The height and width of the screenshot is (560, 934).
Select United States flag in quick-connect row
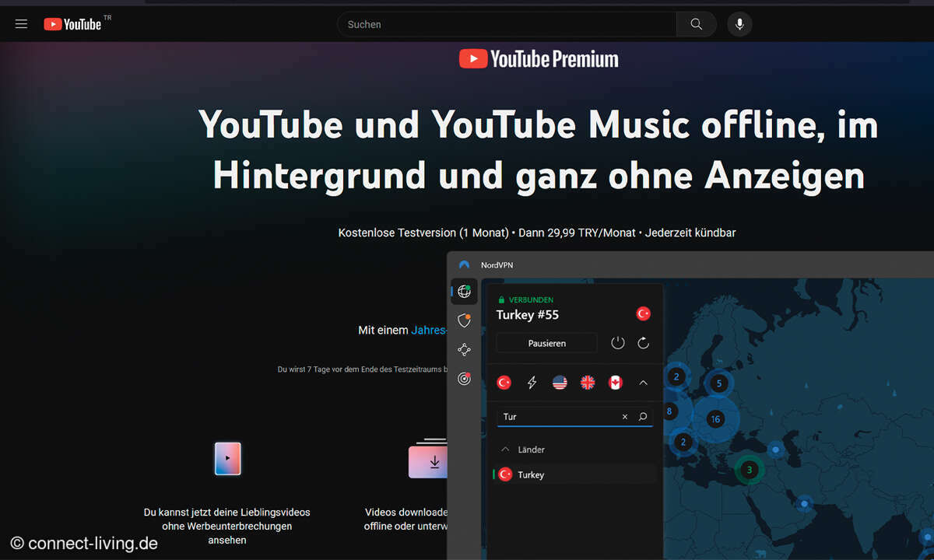tap(560, 383)
